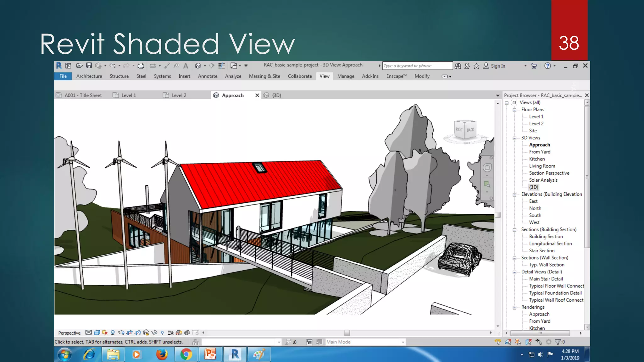644x362 pixels.
Task: Click the Filter funnel icon in status bar
Action: click(558, 342)
